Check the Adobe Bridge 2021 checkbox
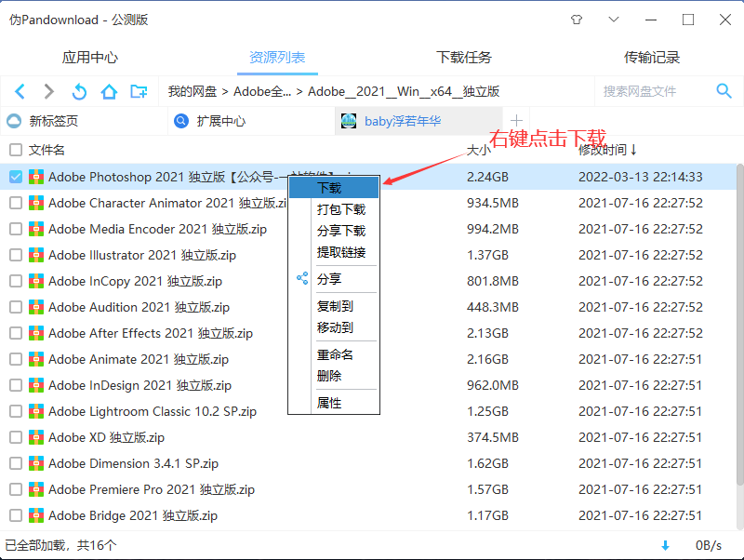 click(x=16, y=515)
